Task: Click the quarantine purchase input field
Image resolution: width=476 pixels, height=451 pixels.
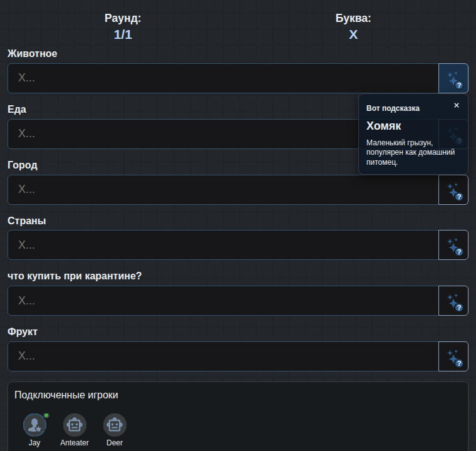Action: (223, 301)
